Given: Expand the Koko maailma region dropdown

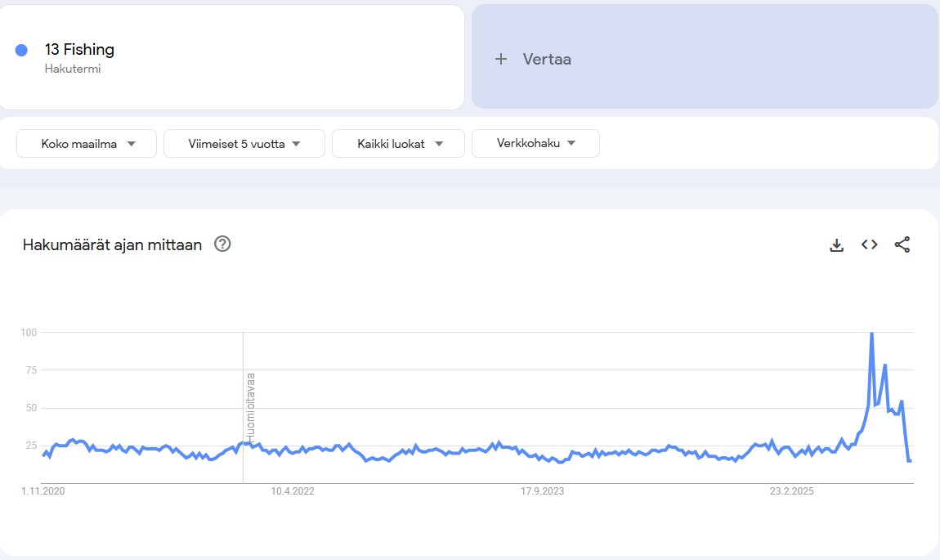Looking at the screenshot, I should coord(87,144).
